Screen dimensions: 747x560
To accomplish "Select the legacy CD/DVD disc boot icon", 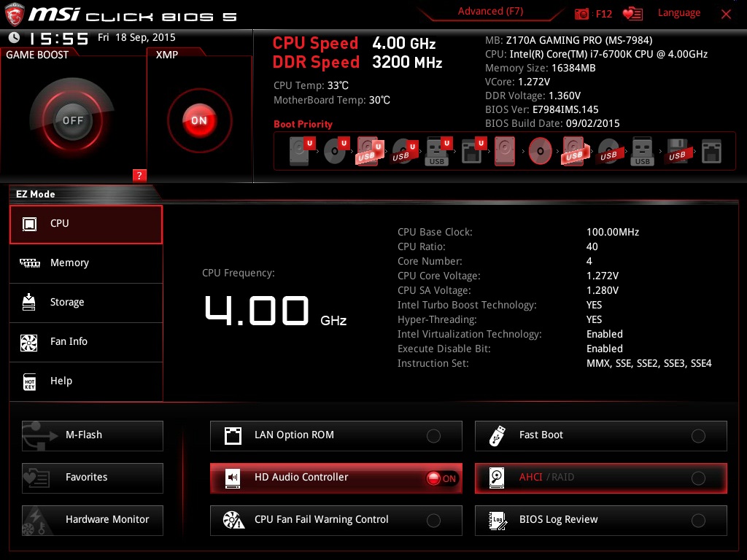I will tap(541, 151).
